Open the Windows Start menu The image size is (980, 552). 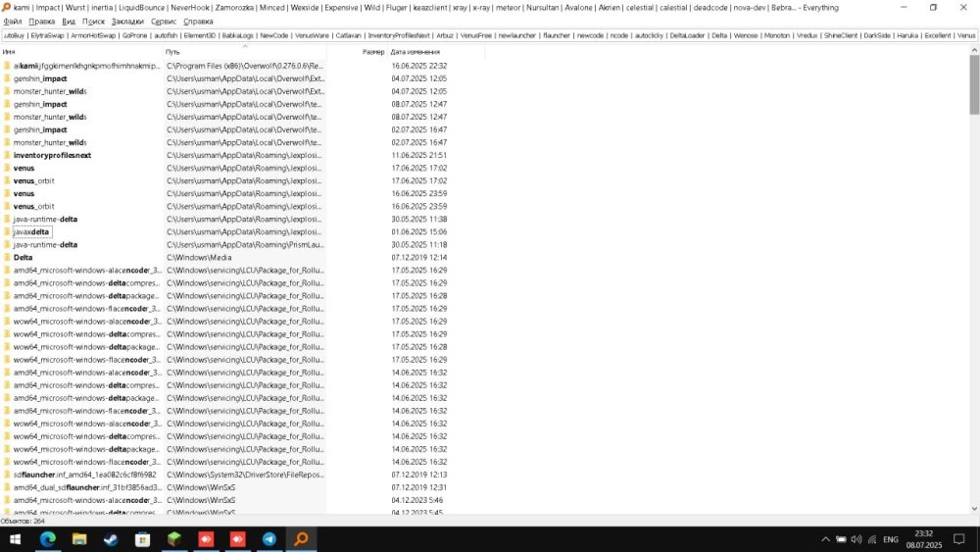click(x=15, y=539)
